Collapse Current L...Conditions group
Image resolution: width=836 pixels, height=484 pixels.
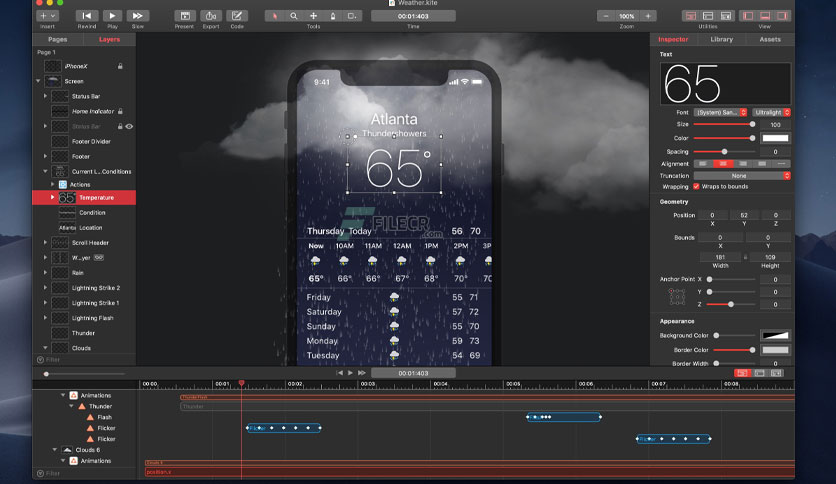[45, 171]
